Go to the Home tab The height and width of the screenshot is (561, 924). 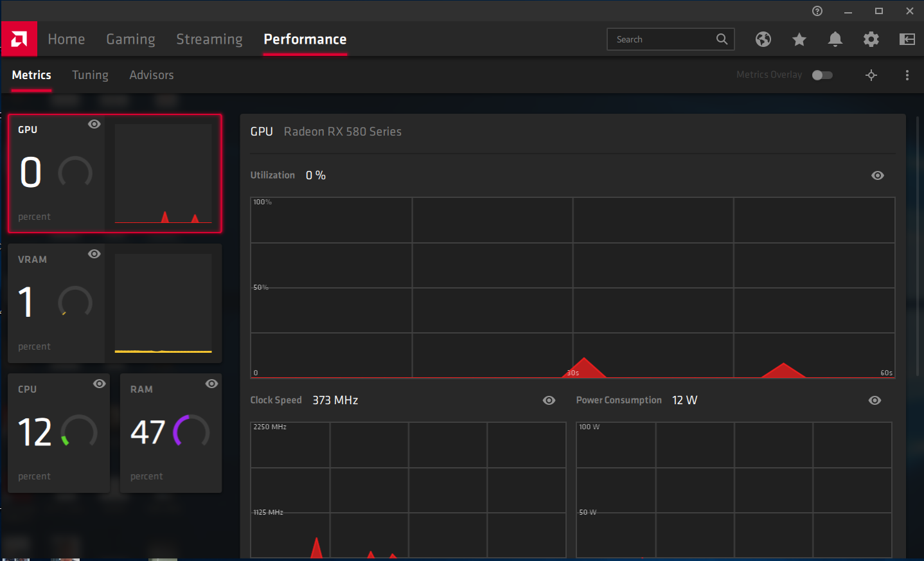click(x=66, y=39)
